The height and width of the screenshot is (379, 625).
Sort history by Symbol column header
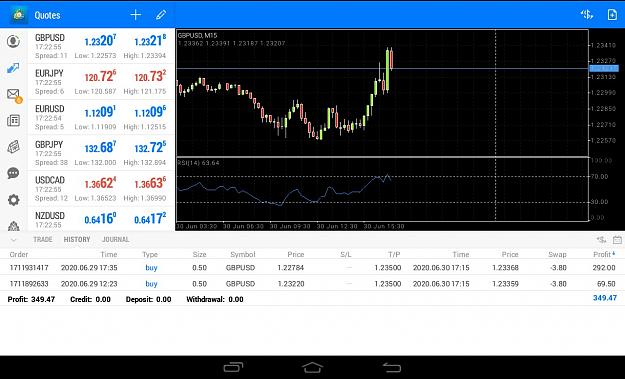[x=242, y=254]
